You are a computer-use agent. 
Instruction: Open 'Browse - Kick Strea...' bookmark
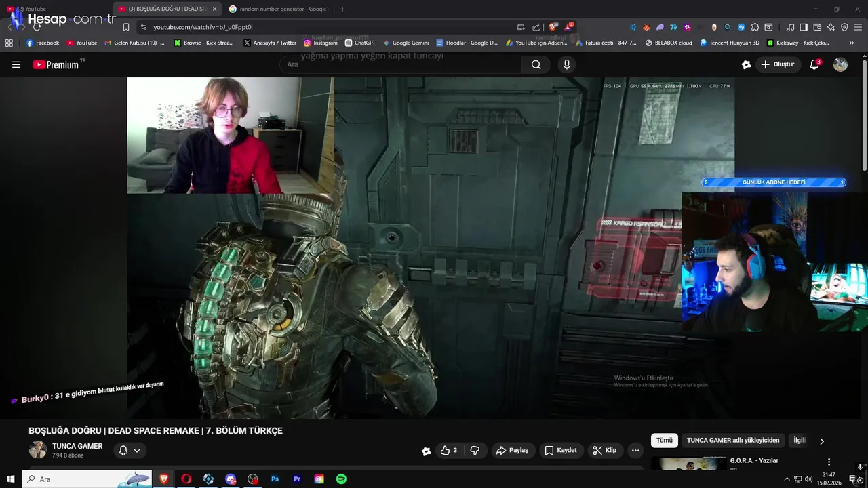[204, 43]
